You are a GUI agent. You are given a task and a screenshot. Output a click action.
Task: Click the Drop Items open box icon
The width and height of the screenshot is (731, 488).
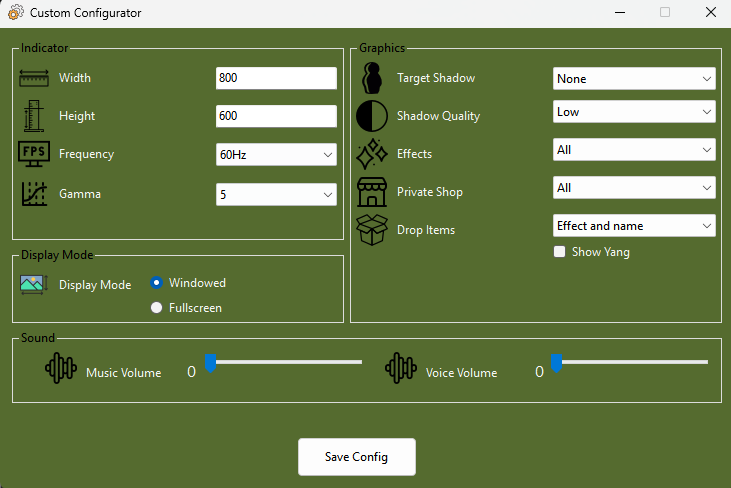point(372,229)
